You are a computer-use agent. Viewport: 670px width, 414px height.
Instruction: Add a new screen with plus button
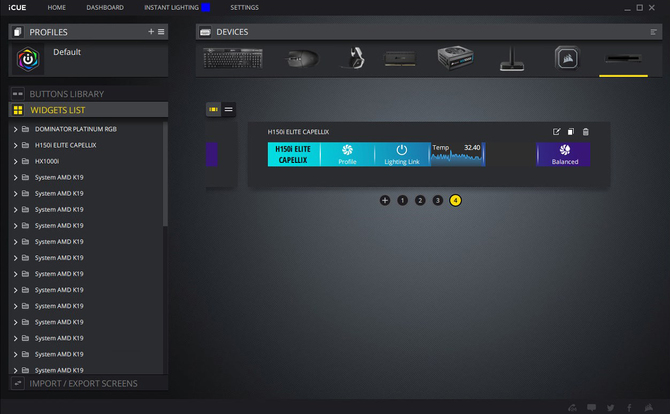point(385,200)
